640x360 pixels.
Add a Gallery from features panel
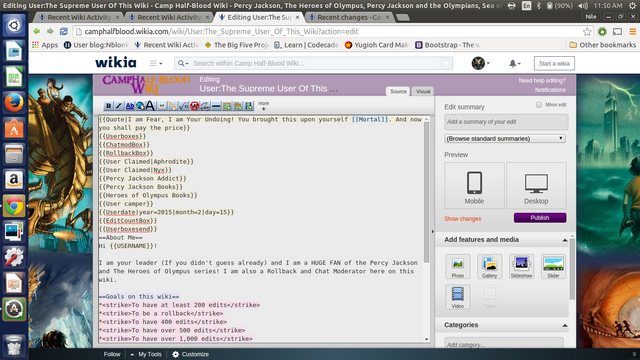489,267
